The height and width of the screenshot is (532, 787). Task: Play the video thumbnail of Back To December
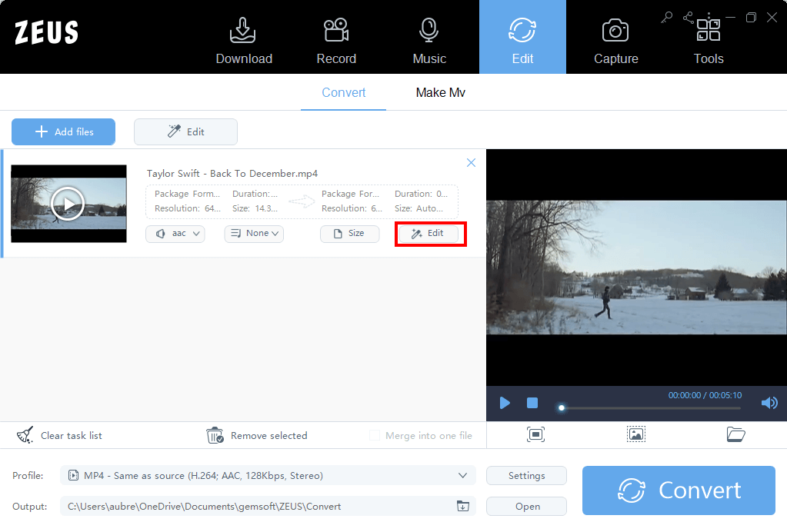tap(68, 204)
